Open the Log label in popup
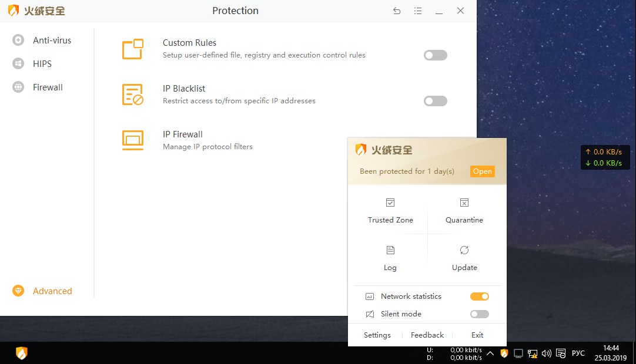 390,268
